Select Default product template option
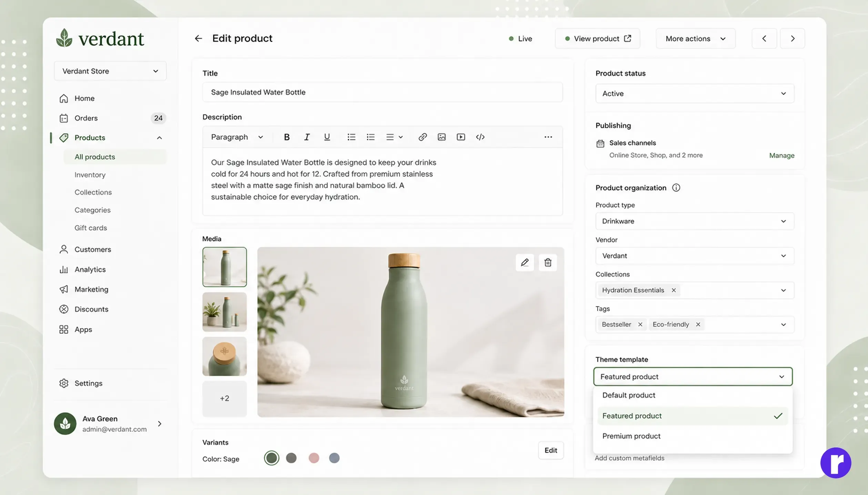The image size is (868, 495). [693, 395]
